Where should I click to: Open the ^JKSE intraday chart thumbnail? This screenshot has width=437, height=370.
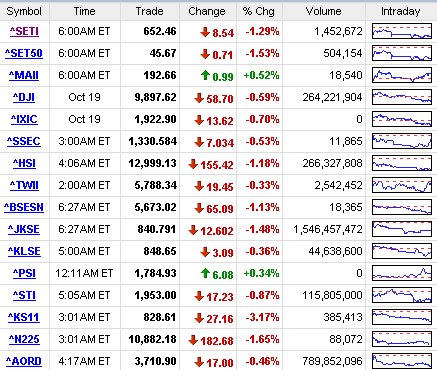(402, 229)
